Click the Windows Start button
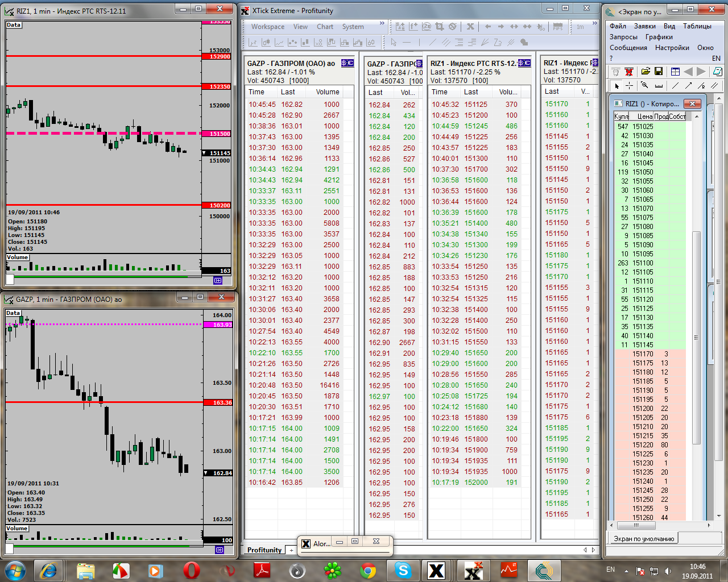The width and height of the screenshot is (728, 582). tap(15, 570)
